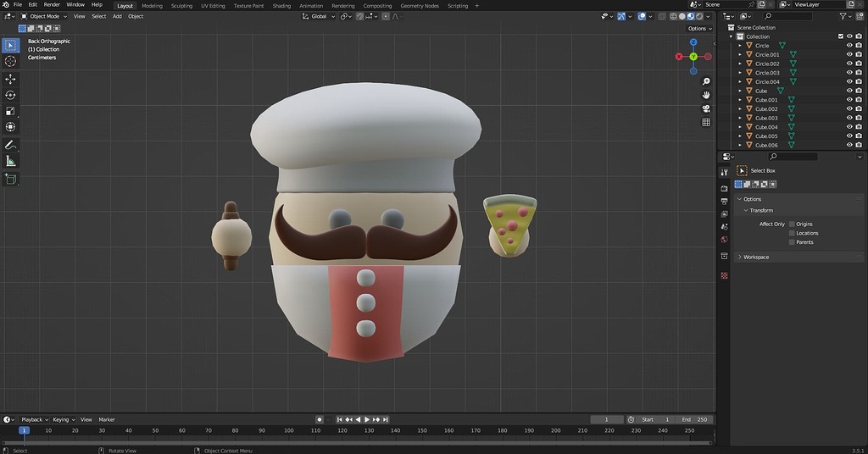Expand the Workspace panel
Screen dimensions: 868x454
(756, 257)
